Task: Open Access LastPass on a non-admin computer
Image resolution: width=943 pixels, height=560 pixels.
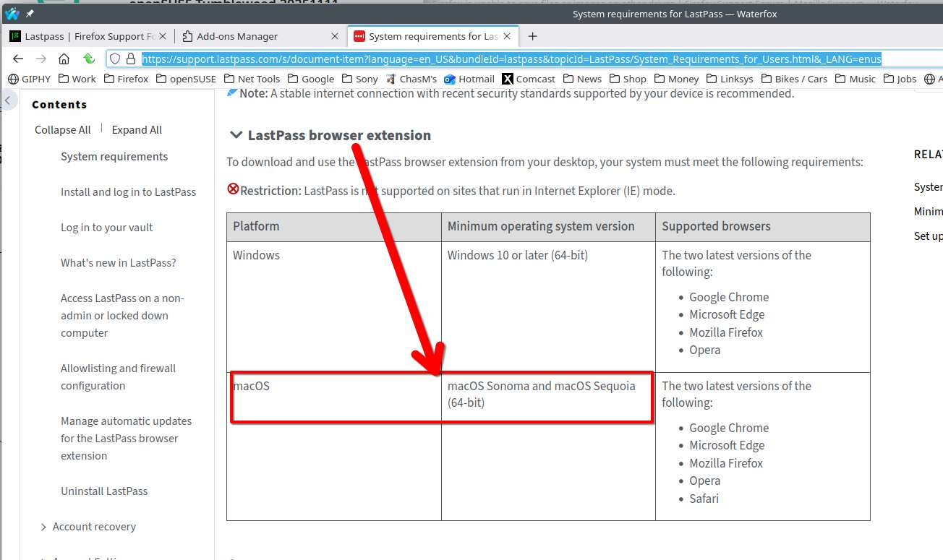Action: click(122, 316)
